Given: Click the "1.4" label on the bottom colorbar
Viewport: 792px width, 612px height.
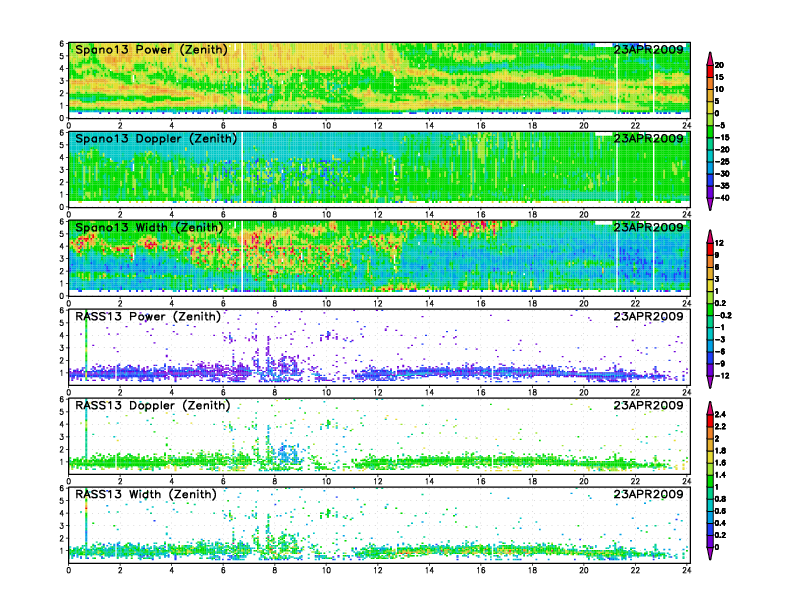Looking at the screenshot, I should (x=720, y=475).
